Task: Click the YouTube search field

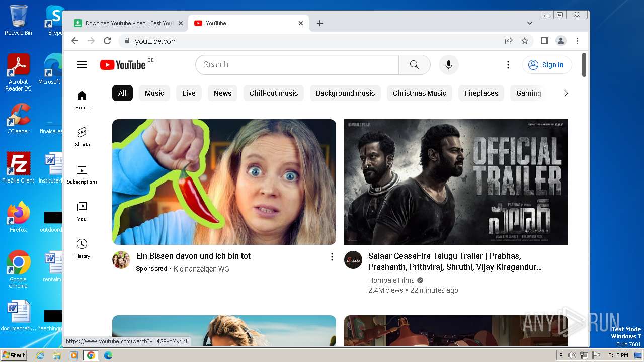Action: pos(297,65)
